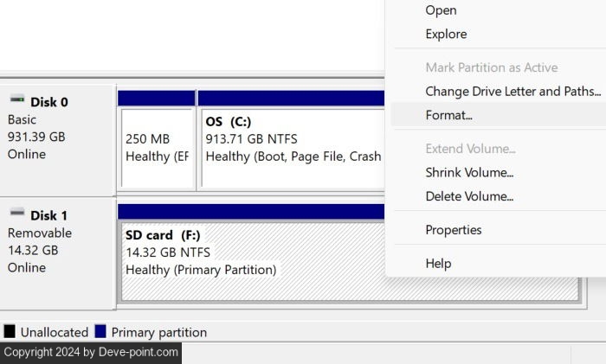Click the Disk 0 931.39 GB size label
The height and width of the screenshot is (364, 606).
(36, 137)
